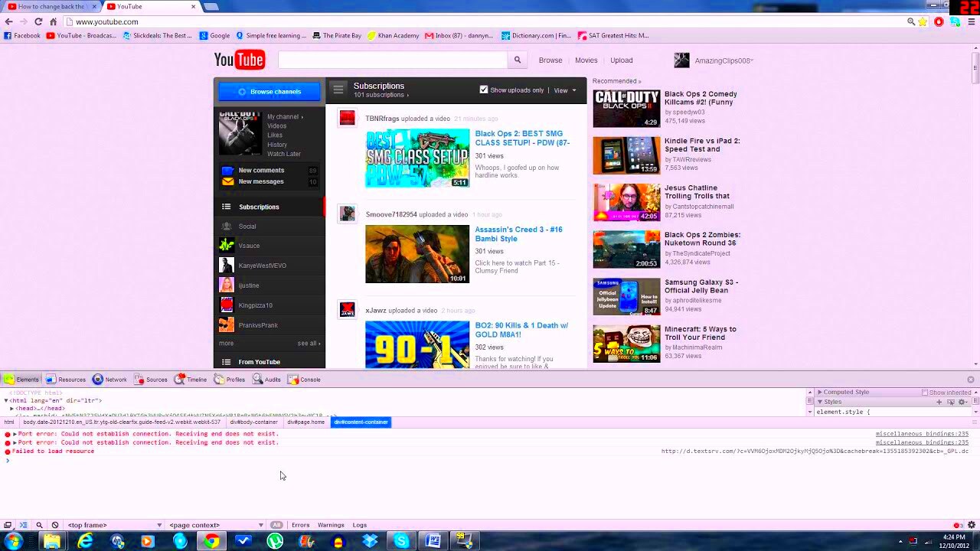The width and height of the screenshot is (980, 551).
Task: Select the div#body-container breadcrumb
Action: coord(253,422)
